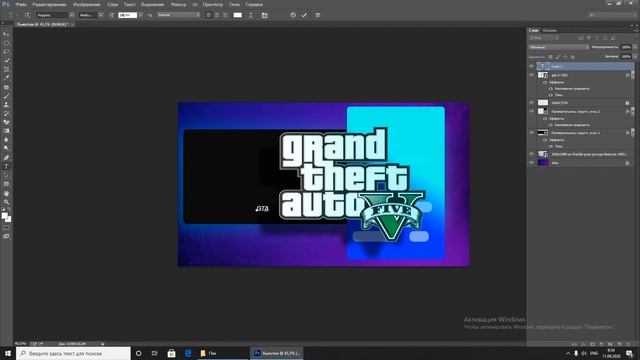Select the Clone Stamp tool
This screenshot has width=640, height=360.
tap(6, 104)
